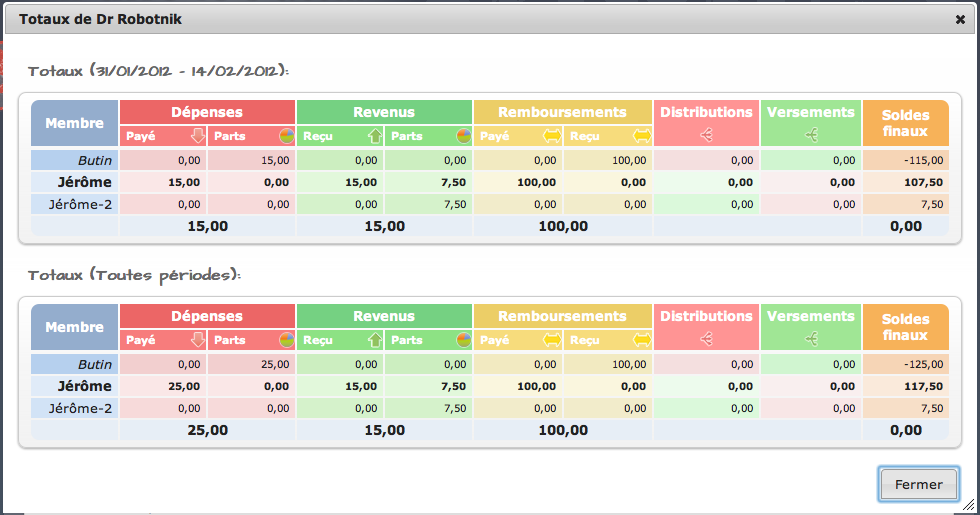Screen dimensions: 980x515
Task: Click the yellow arrows icon in all-periods Remboursements Reçu
Action: pos(641,340)
